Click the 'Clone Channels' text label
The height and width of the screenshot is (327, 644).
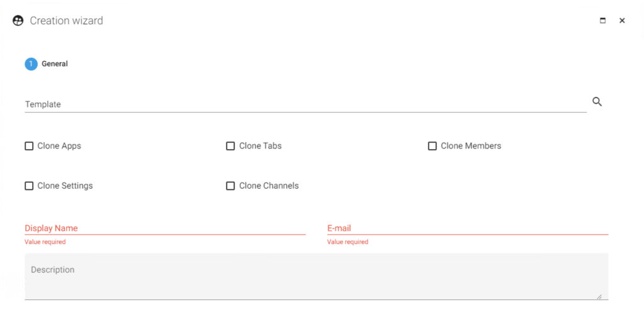point(269,186)
